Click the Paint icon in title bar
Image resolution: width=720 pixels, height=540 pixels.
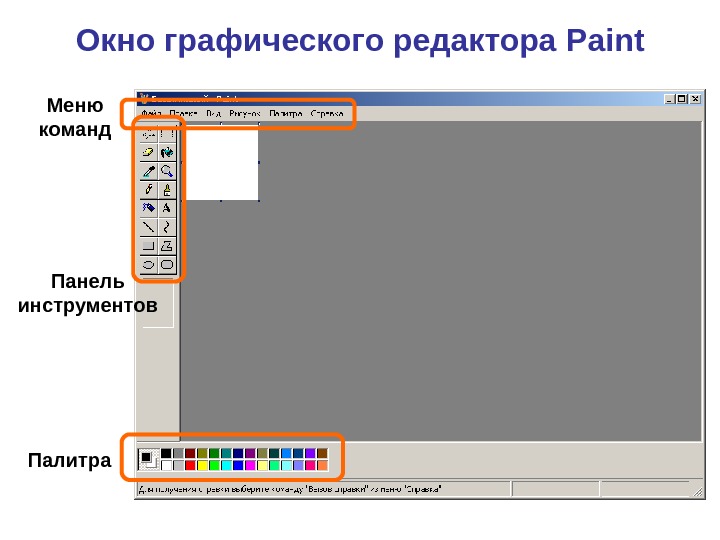pyautogui.click(x=144, y=98)
